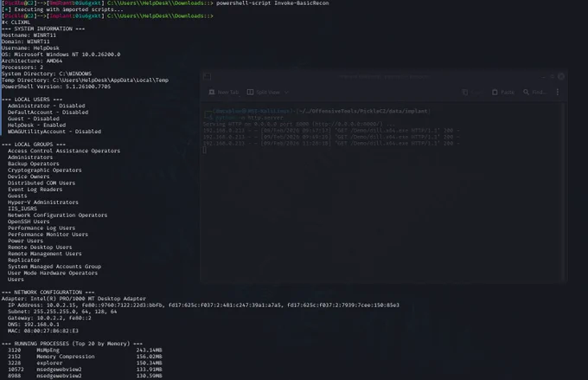The image size is (588, 380).
Task: Click the background terminal scrollbar
Action: 564,191
